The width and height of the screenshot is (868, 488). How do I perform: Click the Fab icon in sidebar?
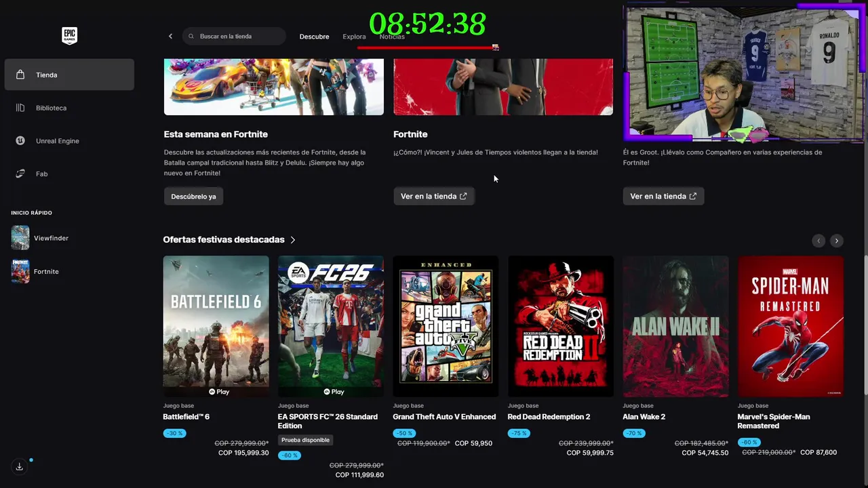20,174
